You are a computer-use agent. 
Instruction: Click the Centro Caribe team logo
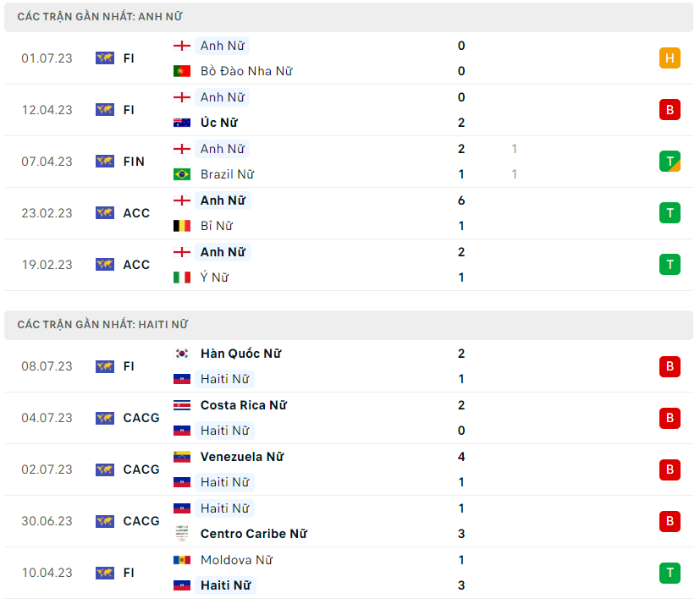pyautogui.click(x=182, y=534)
